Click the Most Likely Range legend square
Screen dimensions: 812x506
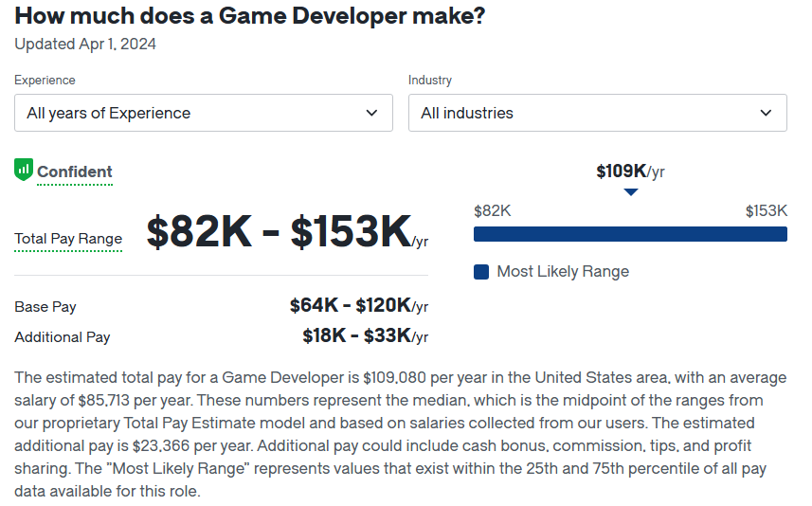pos(481,272)
